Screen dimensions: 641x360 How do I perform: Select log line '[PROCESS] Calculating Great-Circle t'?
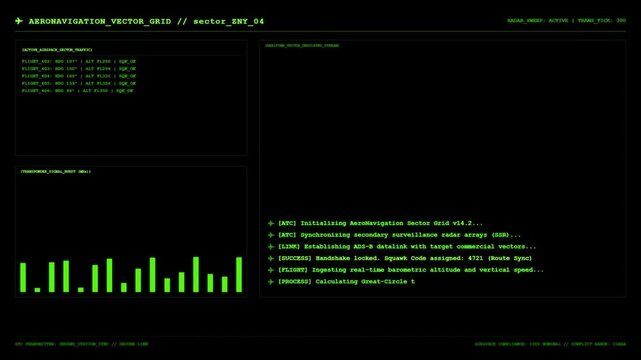pyautogui.click(x=346, y=282)
